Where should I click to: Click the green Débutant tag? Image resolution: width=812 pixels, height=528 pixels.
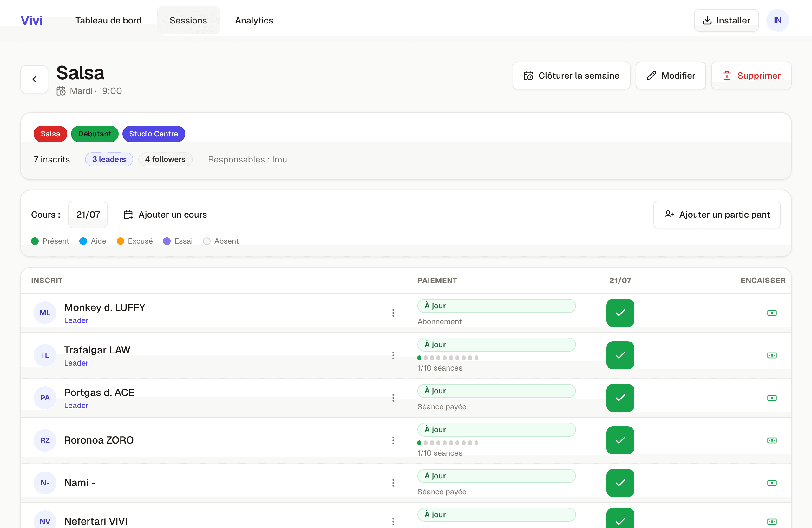click(95, 134)
